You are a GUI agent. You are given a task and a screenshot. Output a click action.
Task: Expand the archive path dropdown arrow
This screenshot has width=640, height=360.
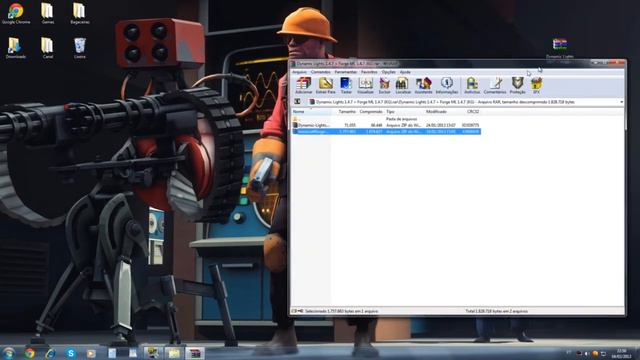621,102
